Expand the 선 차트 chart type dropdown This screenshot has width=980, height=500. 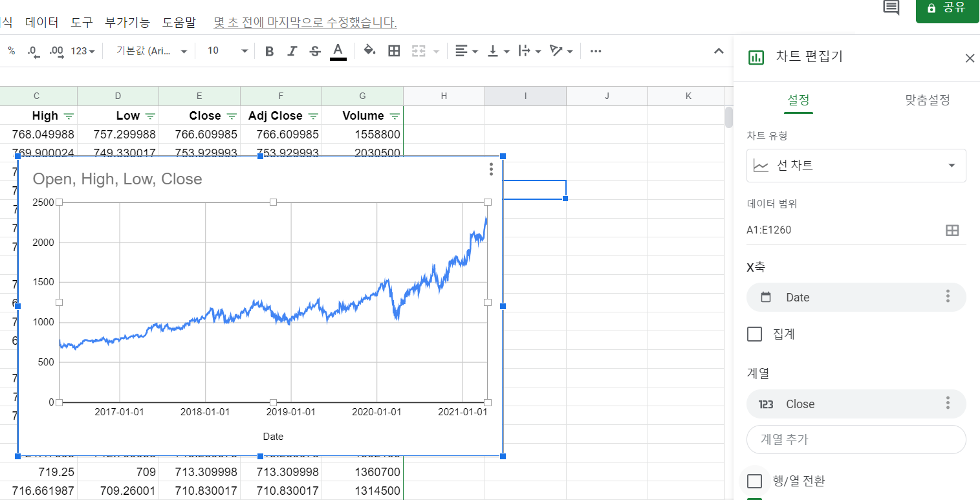(x=856, y=166)
